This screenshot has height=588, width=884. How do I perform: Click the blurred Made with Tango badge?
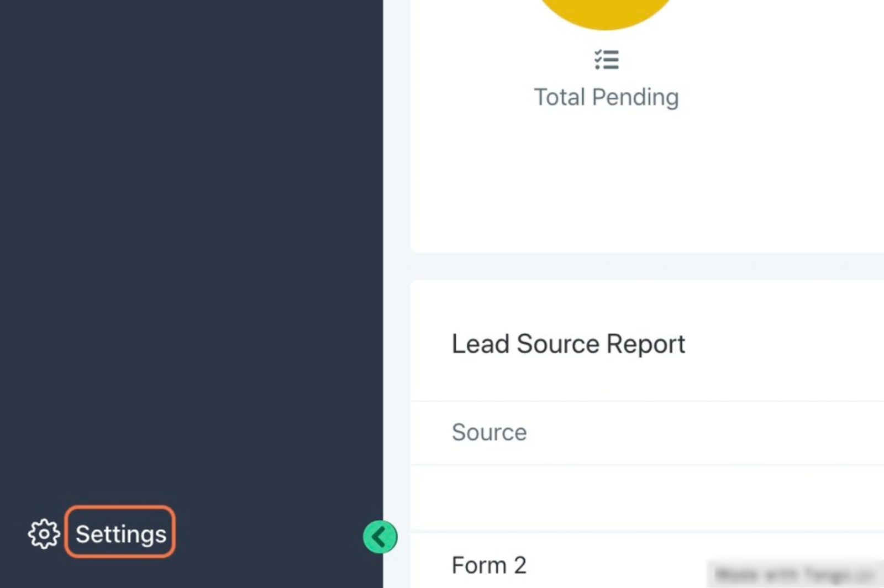[x=794, y=574]
